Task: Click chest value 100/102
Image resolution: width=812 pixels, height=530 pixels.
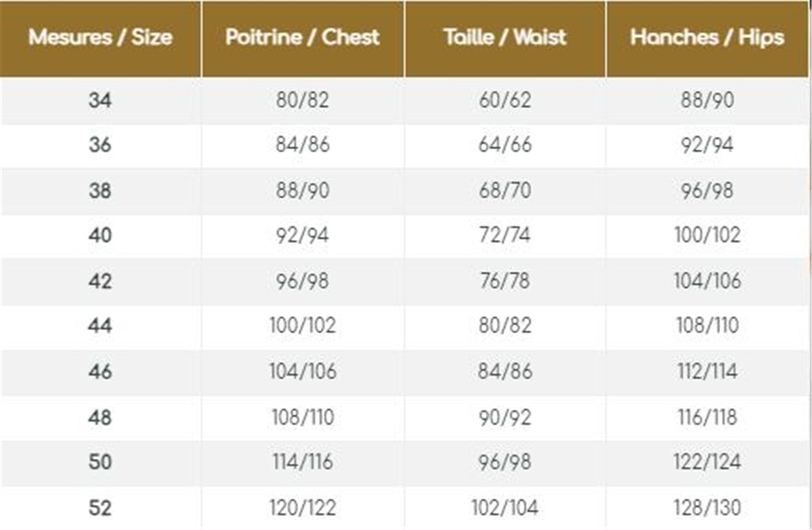Action: (303, 326)
